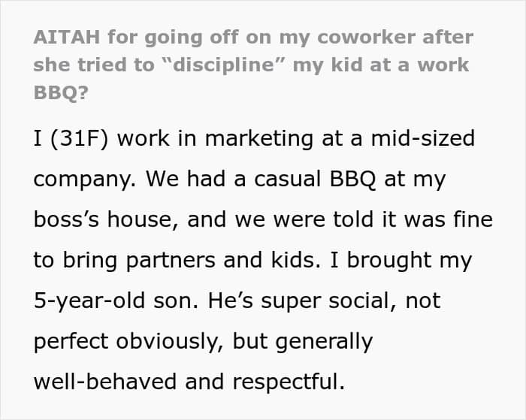Click the "(31F)" age tag
This screenshot has width=526, height=420.
pos(80,138)
